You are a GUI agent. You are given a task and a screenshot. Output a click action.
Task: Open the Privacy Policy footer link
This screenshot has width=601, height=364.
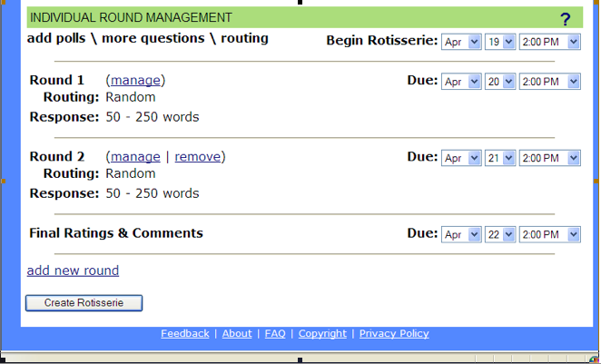394,333
